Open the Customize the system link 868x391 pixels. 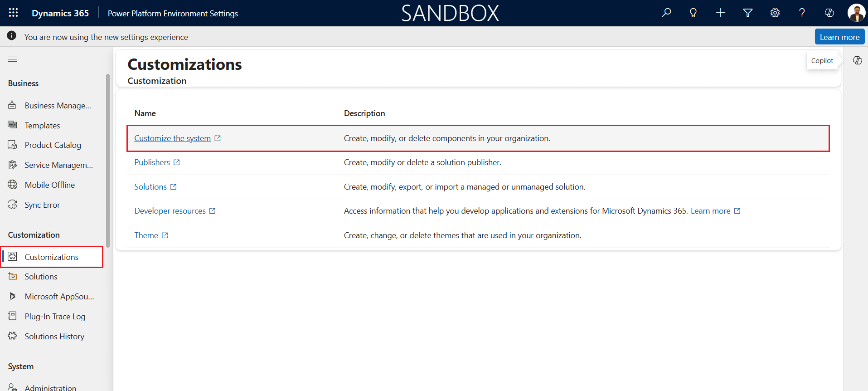(x=172, y=138)
